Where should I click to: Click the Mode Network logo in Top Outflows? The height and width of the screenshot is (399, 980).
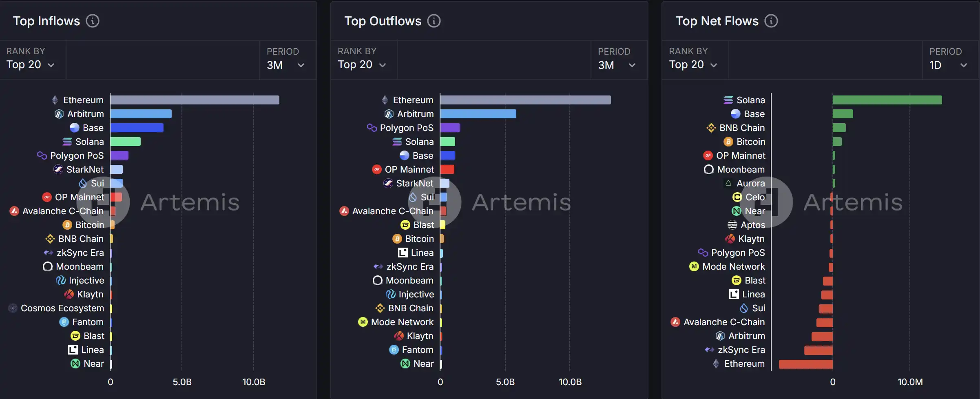click(x=363, y=322)
